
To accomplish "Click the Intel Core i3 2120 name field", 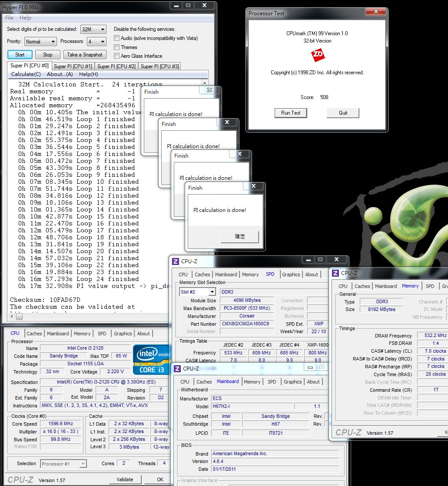I will [85, 348].
